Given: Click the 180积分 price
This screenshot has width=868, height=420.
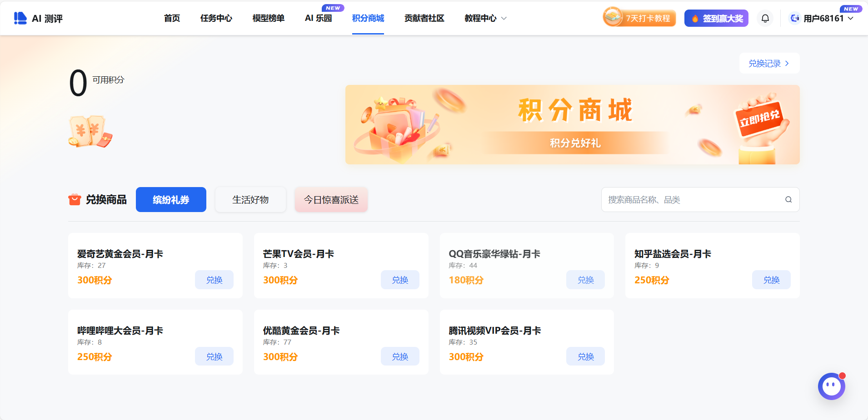Looking at the screenshot, I should (466, 280).
